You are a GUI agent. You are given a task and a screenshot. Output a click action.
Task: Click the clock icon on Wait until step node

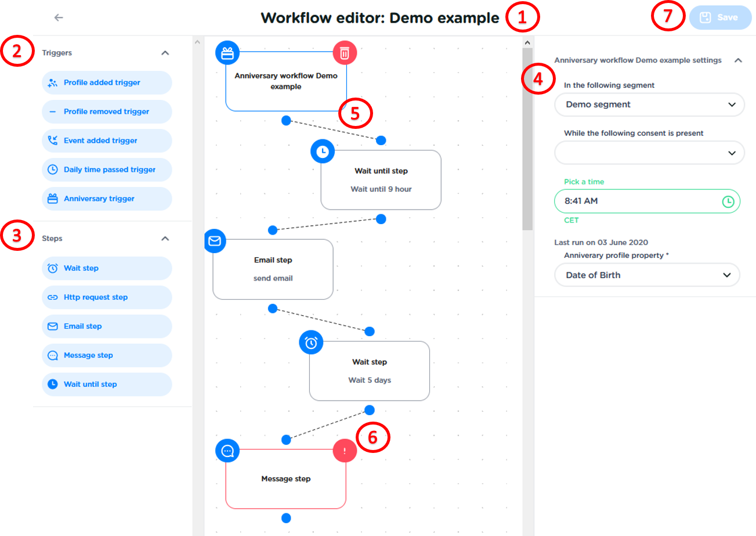point(323,152)
